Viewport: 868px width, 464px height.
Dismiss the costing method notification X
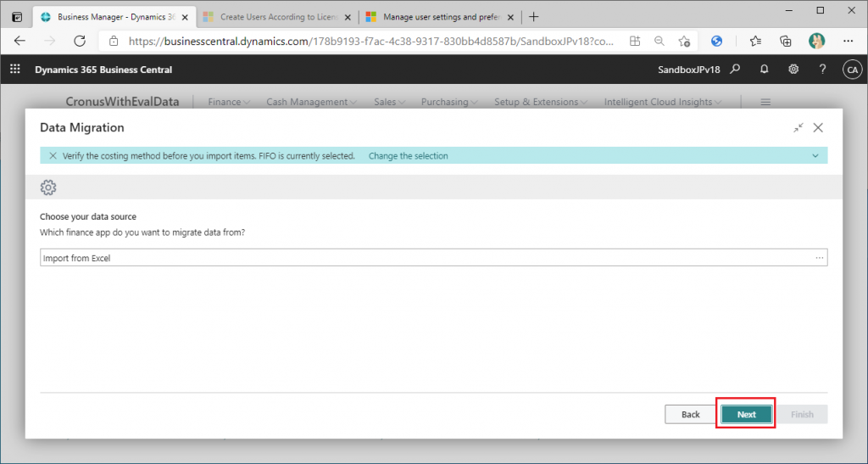pos(53,156)
